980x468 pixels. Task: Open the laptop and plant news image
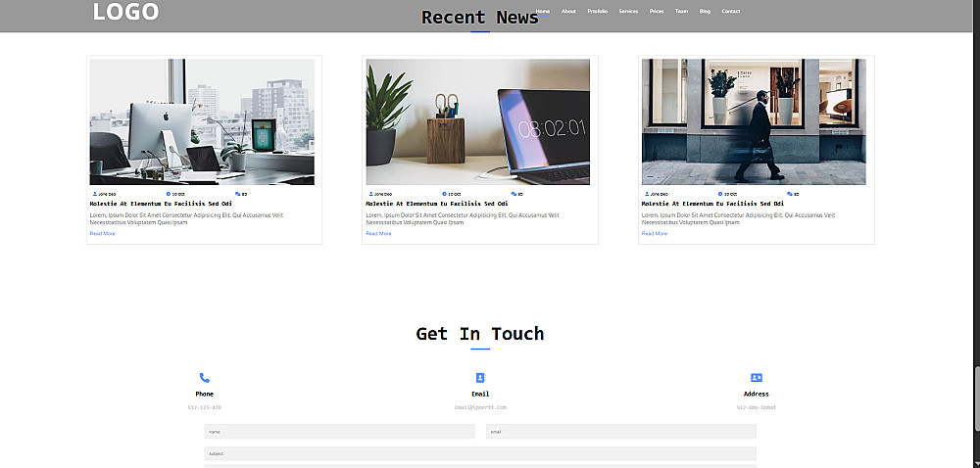click(x=477, y=121)
